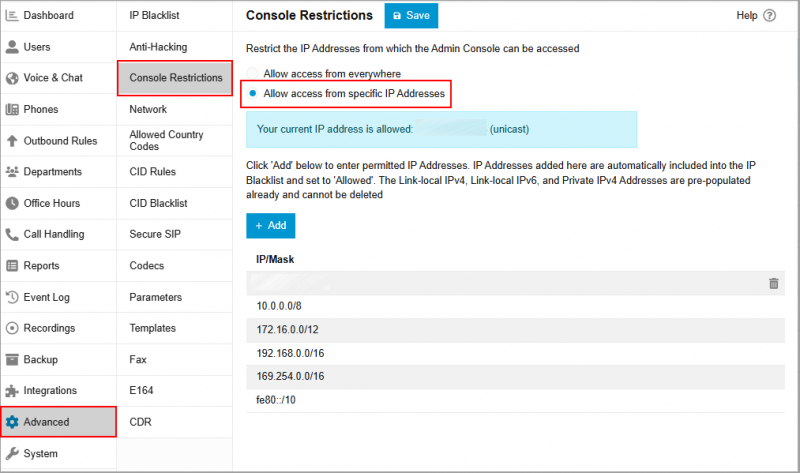This screenshot has height=473, width=800.
Task: Click the Phones device icon
Action: pyautogui.click(x=12, y=109)
